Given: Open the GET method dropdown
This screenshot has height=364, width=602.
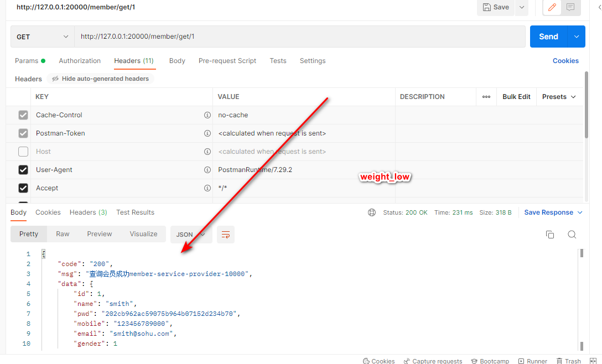Looking at the screenshot, I should [x=42, y=37].
